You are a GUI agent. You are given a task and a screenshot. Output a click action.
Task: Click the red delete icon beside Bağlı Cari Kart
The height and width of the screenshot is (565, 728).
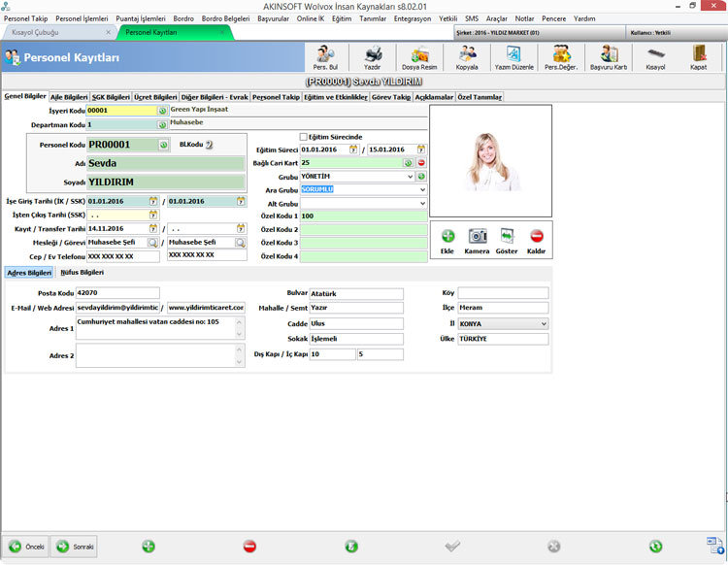point(421,163)
